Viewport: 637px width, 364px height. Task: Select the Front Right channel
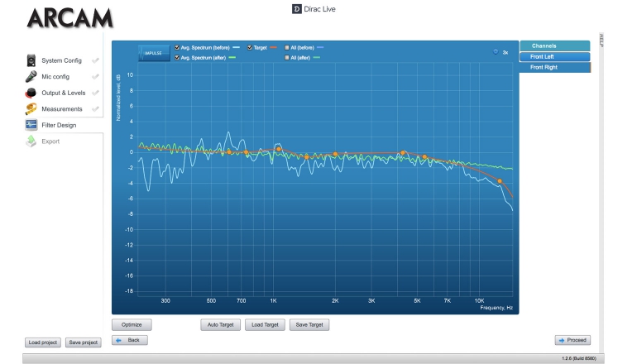pos(554,67)
